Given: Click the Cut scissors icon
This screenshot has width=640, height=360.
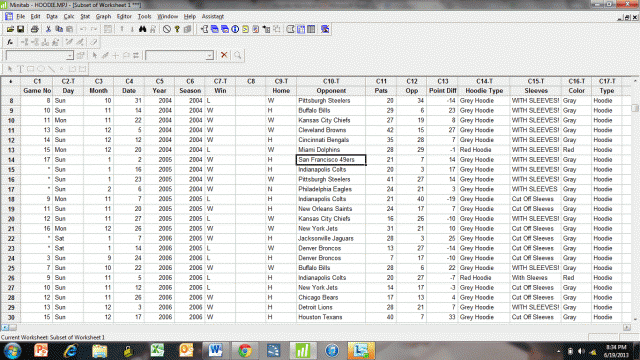Looking at the screenshot, I should (x=48, y=29).
